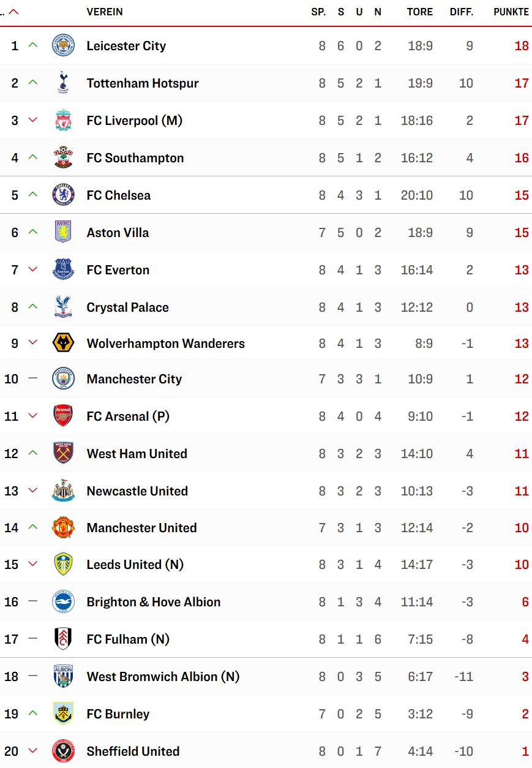The height and width of the screenshot is (768, 532).
Task: Click the Sheffield United club crest
Action: pyautogui.click(x=63, y=751)
